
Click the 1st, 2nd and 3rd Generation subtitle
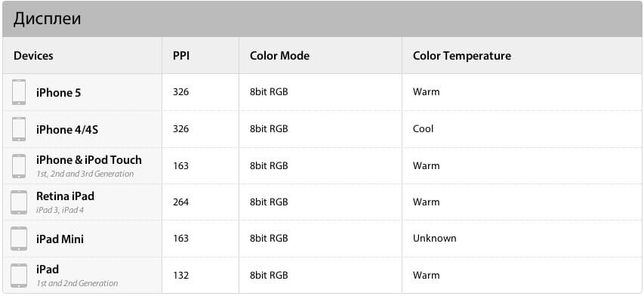(85, 174)
